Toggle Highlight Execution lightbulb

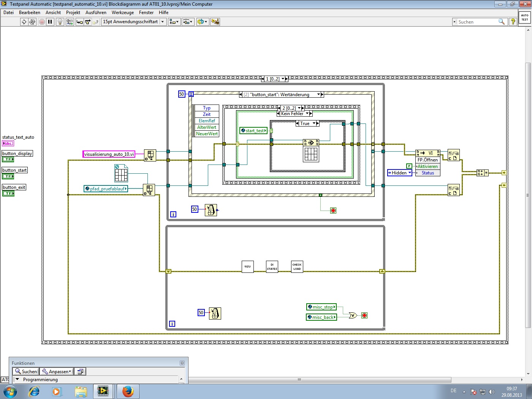[x=60, y=22]
